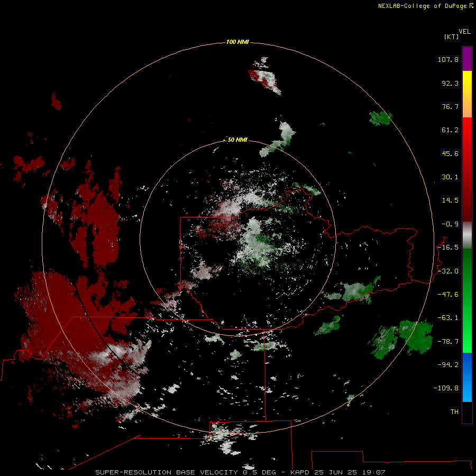Click the NEXLAB-College of DuPage watermark text
Image resolution: width=476 pixels, height=476 pixels.
[x=423, y=6]
